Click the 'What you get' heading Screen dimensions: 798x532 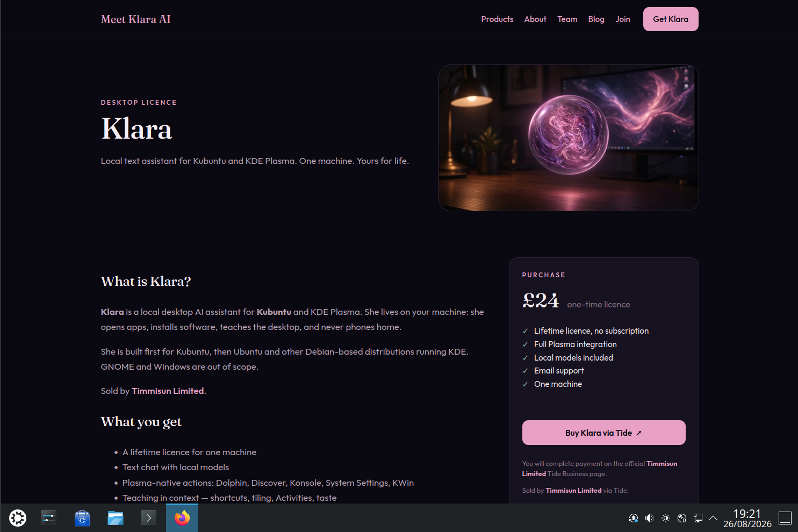(x=141, y=422)
